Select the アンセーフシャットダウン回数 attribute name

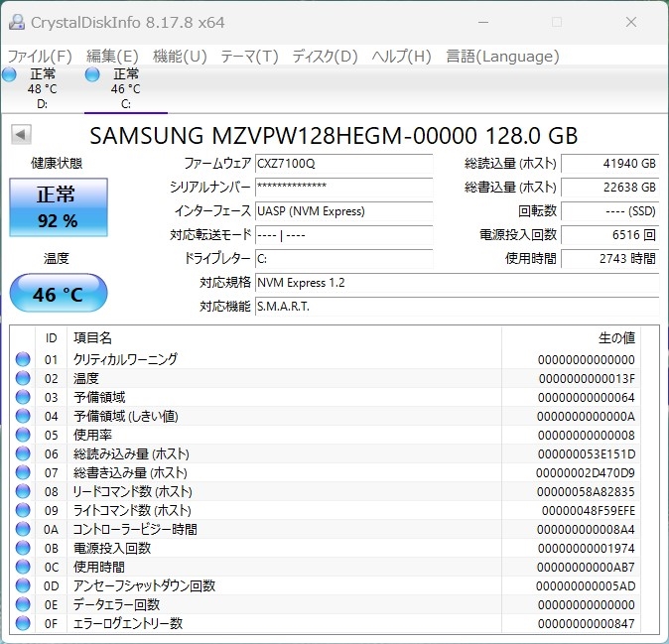[144, 585]
